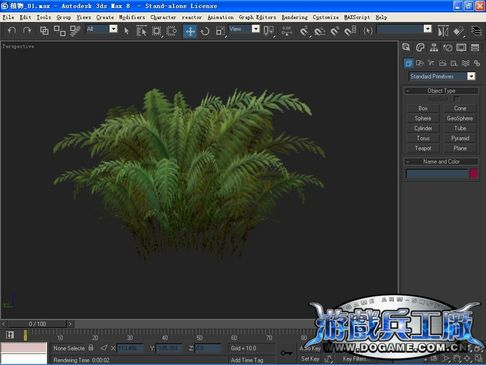This screenshot has width=486, height=365.
Task: Toggle the Spinner Snap button
Action: pyautogui.click(x=350, y=31)
